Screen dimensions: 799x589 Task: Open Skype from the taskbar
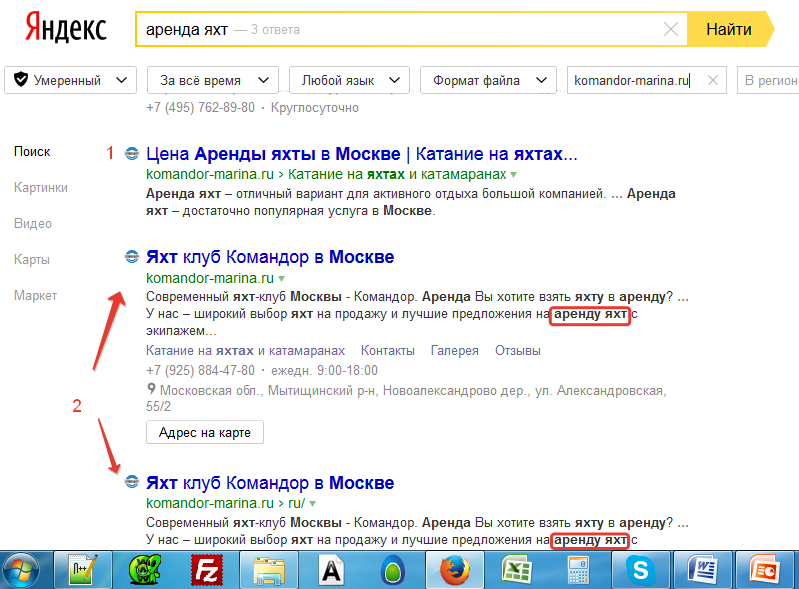click(x=641, y=570)
